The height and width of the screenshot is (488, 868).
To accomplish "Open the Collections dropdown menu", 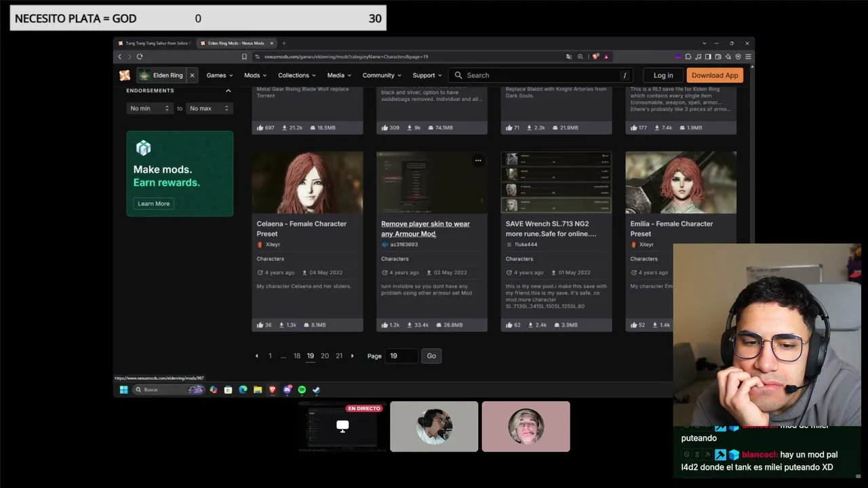I will coord(296,75).
